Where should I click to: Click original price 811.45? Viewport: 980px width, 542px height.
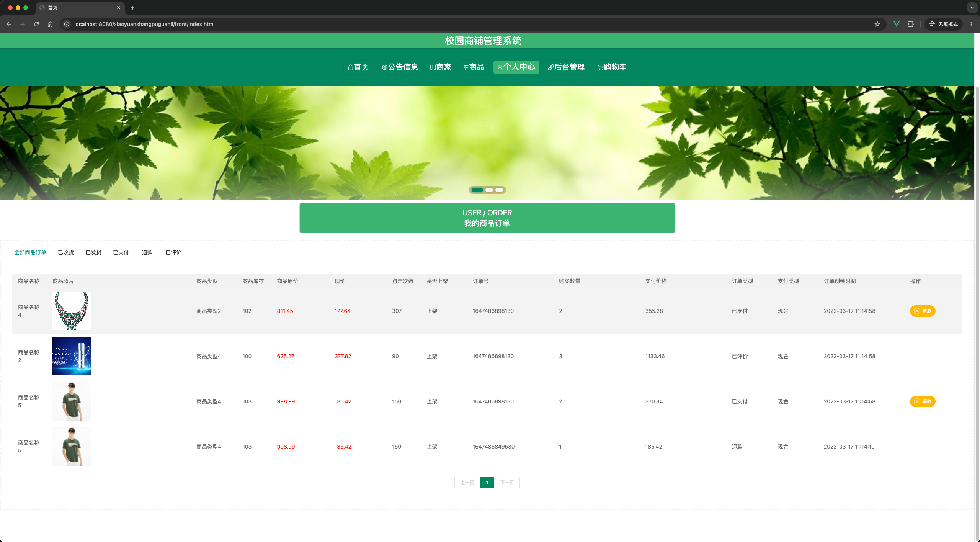(x=285, y=311)
